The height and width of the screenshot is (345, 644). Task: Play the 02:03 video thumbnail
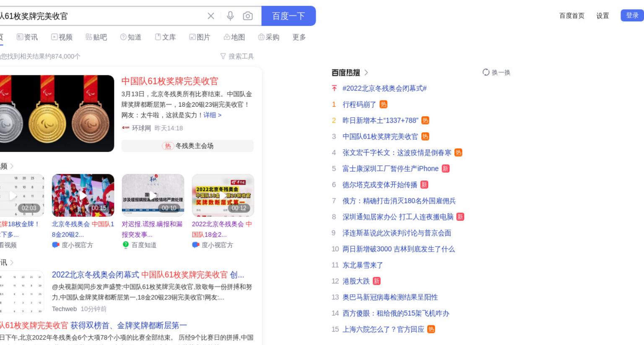(22, 195)
